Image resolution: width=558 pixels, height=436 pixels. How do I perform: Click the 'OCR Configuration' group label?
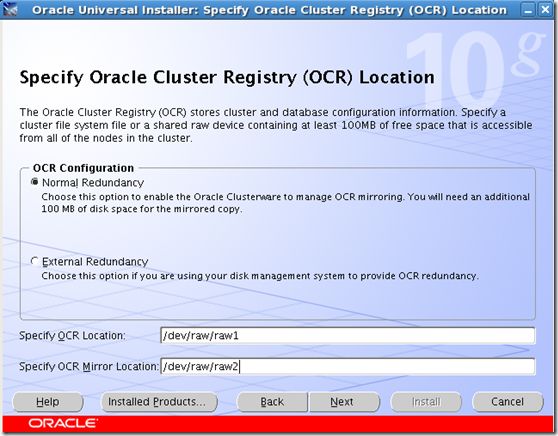click(x=83, y=168)
